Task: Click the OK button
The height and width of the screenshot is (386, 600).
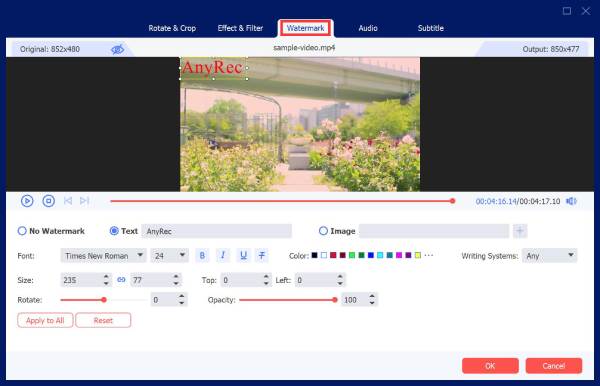Action: click(x=490, y=366)
